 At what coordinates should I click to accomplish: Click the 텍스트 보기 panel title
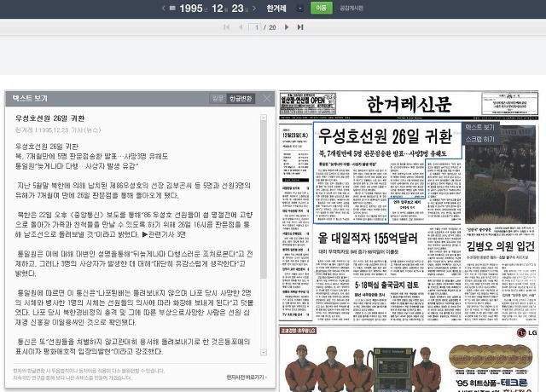(x=30, y=99)
